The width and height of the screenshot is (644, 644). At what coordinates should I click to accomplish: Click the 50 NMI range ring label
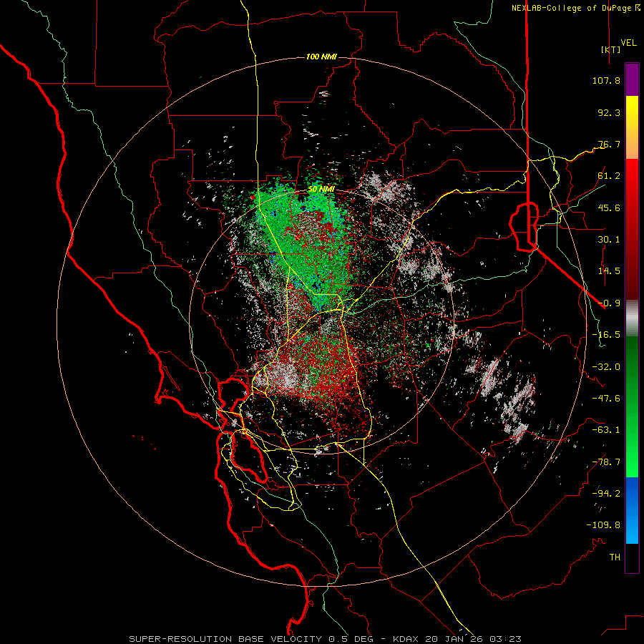coord(321,190)
